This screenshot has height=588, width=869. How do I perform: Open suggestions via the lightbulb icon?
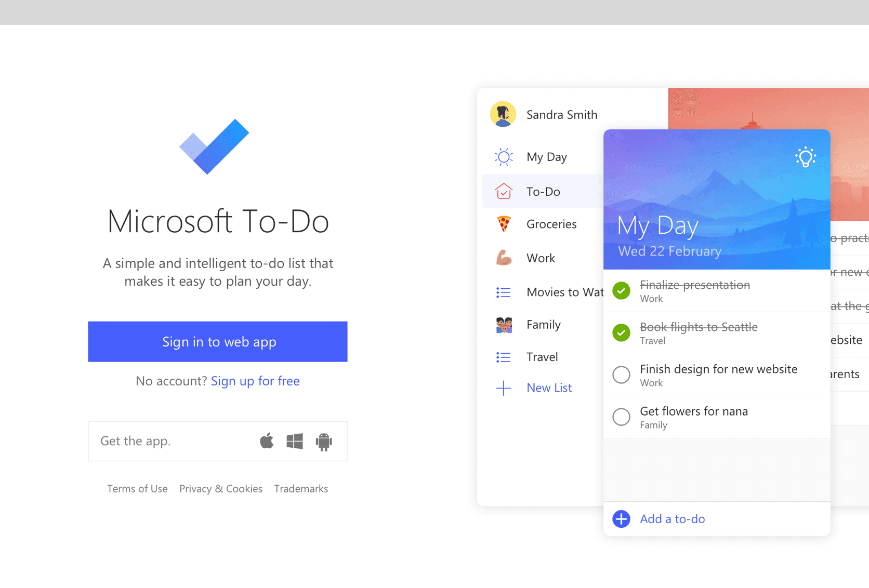806,157
